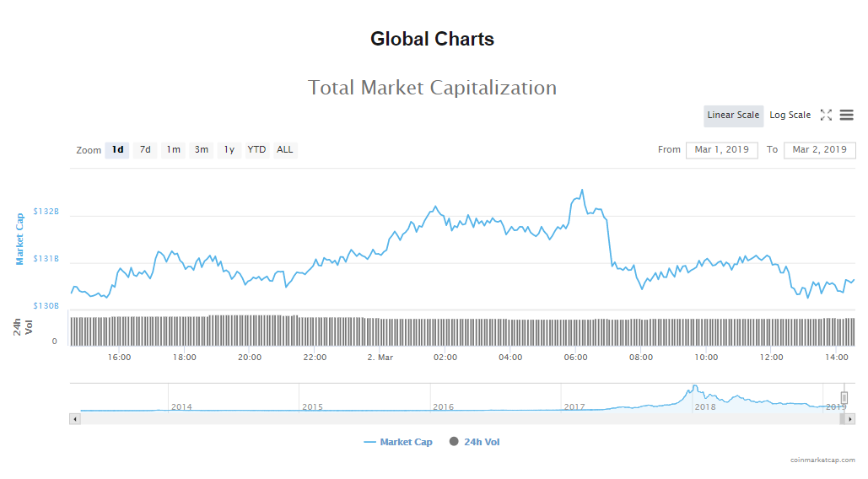Image resolution: width=868 pixels, height=479 pixels.
Task: Open the chart hamburger menu
Action: click(x=846, y=116)
